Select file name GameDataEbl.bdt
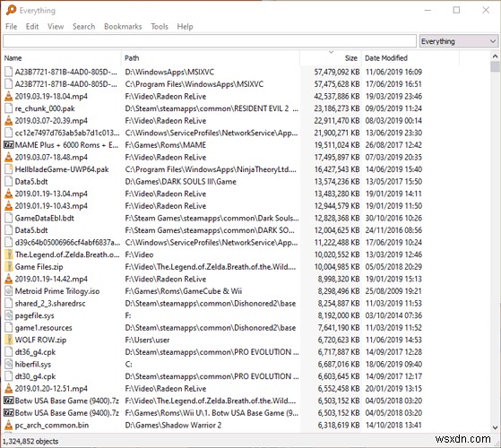 [x=45, y=218]
